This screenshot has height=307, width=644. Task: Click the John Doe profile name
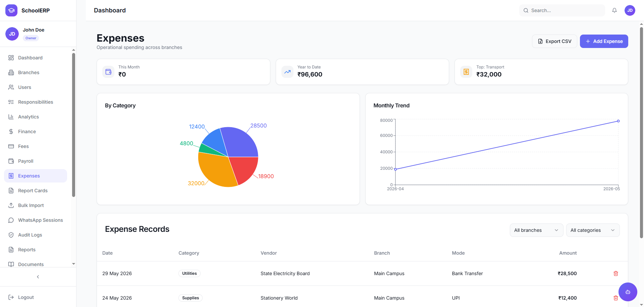tap(34, 30)
